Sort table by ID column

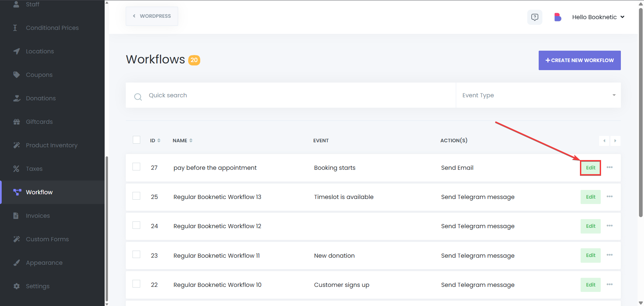(155, 141)
